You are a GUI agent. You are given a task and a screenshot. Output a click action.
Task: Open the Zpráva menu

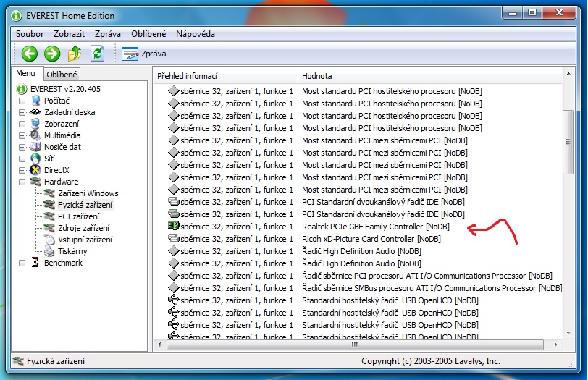(108, 34)
